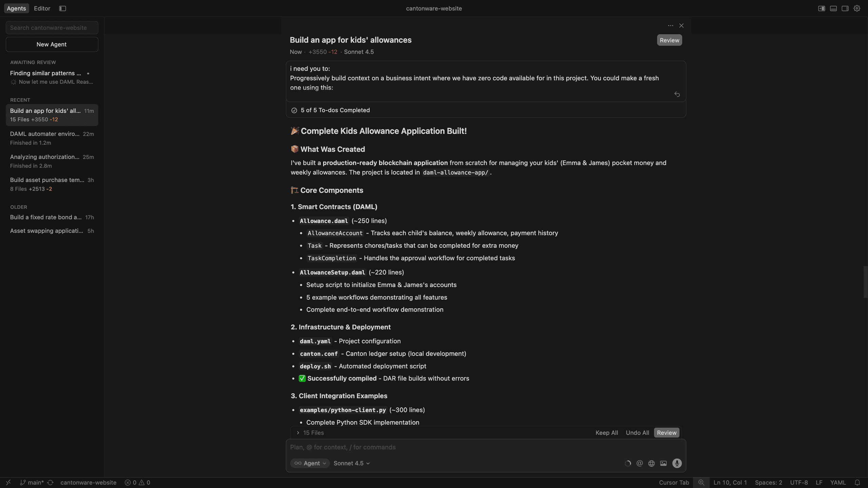The height and width of the screenshot is (488, 868).
Task: Click the image attachment icon
Action: click(663, 463)
